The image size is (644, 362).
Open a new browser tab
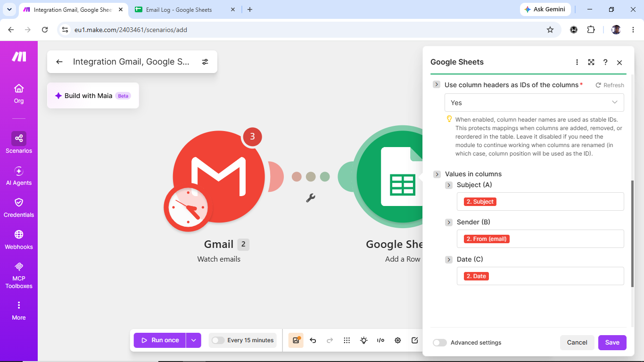[250, 9]
